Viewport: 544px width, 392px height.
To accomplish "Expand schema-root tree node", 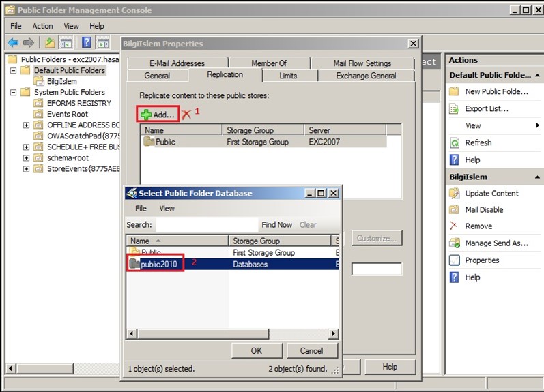I will pyautogui.click(x=26, y=157).
